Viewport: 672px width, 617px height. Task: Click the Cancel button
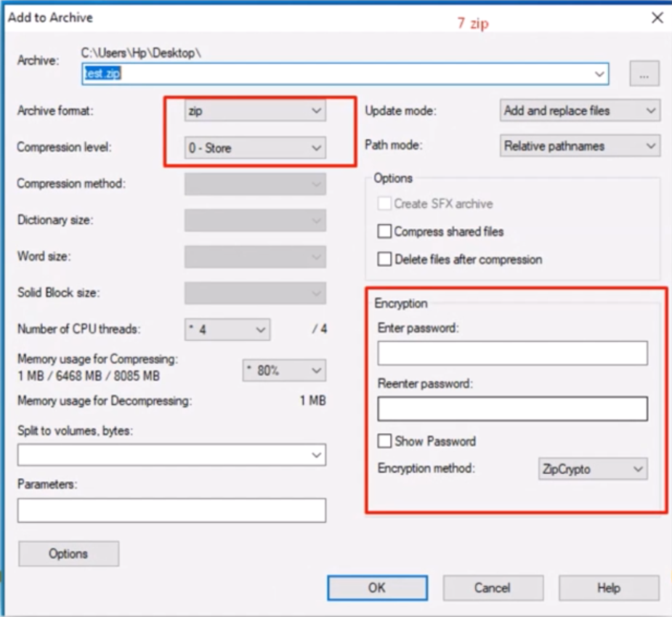(x=493, y=588)
